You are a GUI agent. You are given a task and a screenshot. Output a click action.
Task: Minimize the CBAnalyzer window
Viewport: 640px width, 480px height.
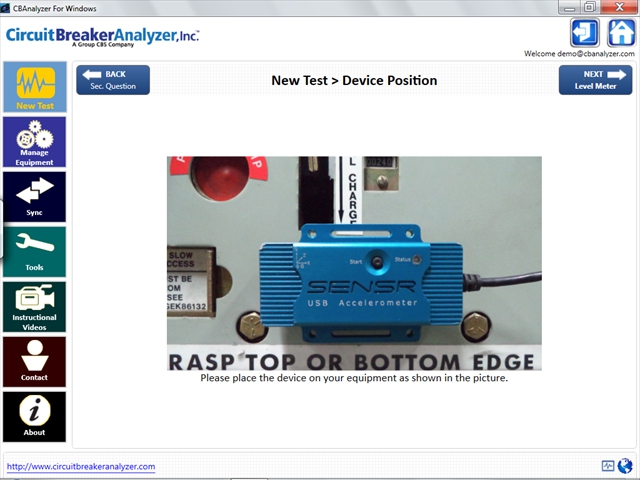click(x=569, y=7)
